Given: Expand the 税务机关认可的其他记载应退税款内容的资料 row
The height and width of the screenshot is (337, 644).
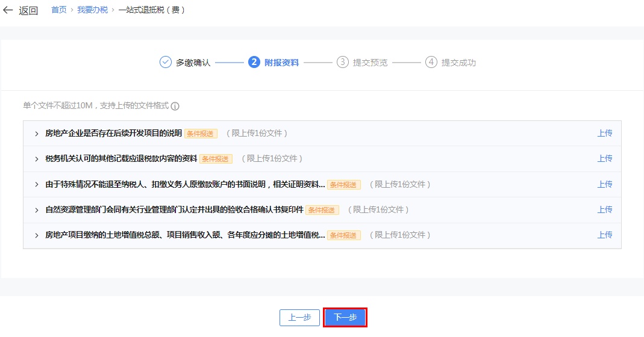Looking at the screenshot, I should 37,159.
